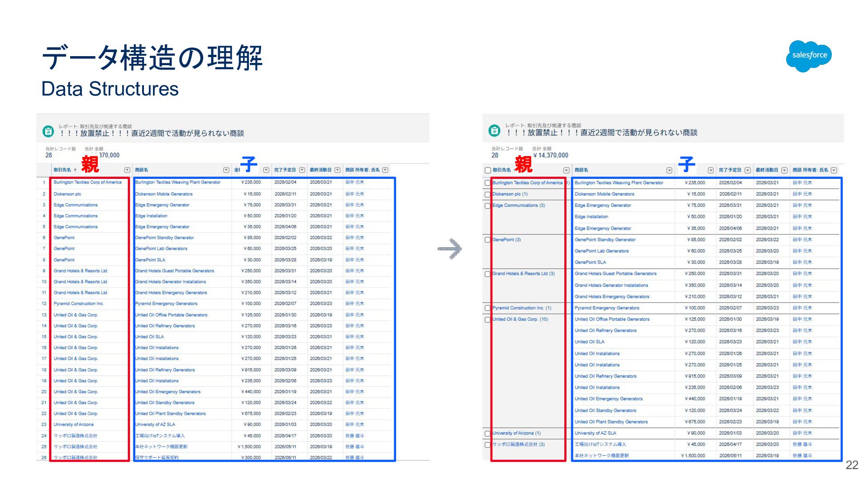Open the amount column dropdown in the flat report

pyautogui.click(x=266, y=170)
